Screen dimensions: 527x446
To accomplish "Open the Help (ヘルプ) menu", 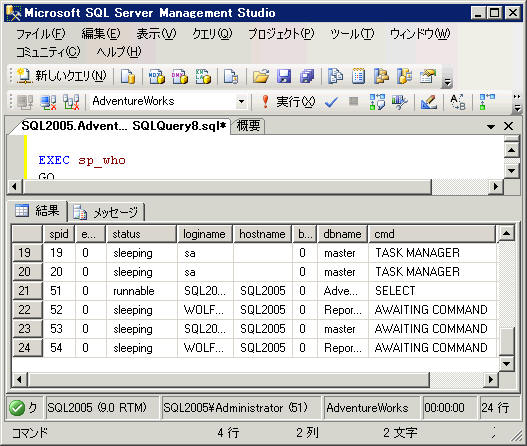I will 119,52.
